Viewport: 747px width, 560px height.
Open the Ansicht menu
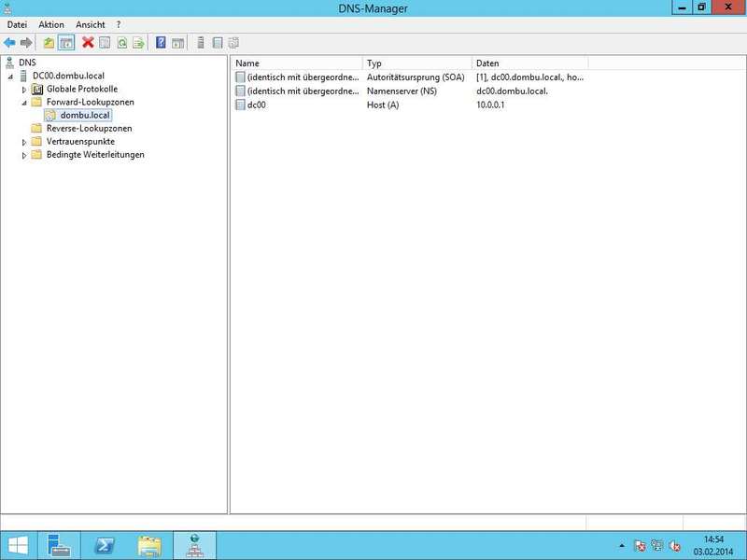90,25
